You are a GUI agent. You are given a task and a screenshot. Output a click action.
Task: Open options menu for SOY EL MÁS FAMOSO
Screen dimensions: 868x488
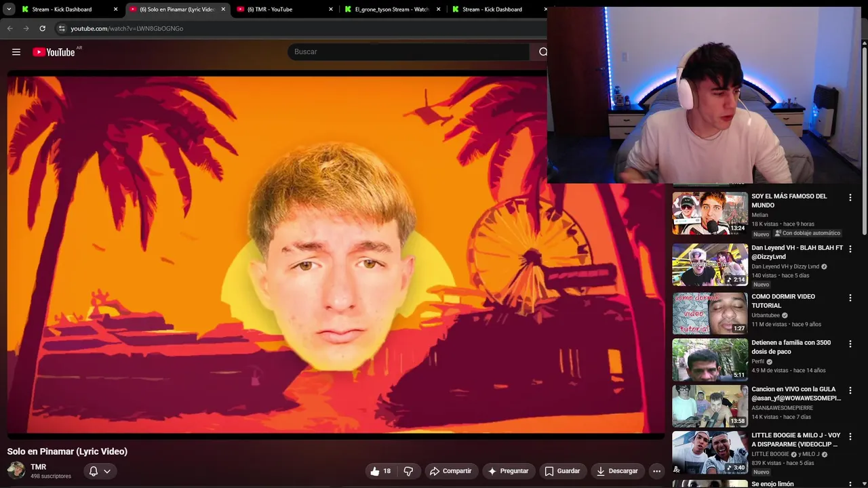[850, 198]
